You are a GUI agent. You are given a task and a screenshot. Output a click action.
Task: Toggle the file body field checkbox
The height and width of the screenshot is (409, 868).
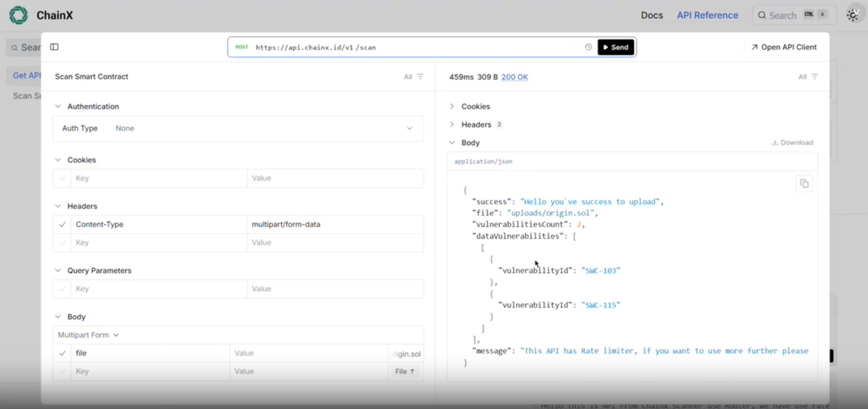(62, 353)
